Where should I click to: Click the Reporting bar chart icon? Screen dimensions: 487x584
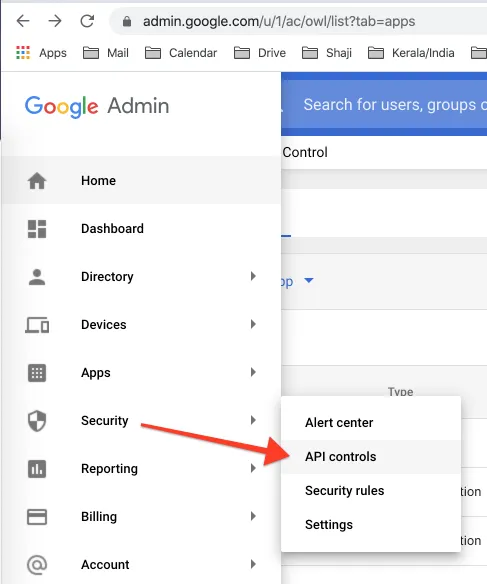[37, 469]
